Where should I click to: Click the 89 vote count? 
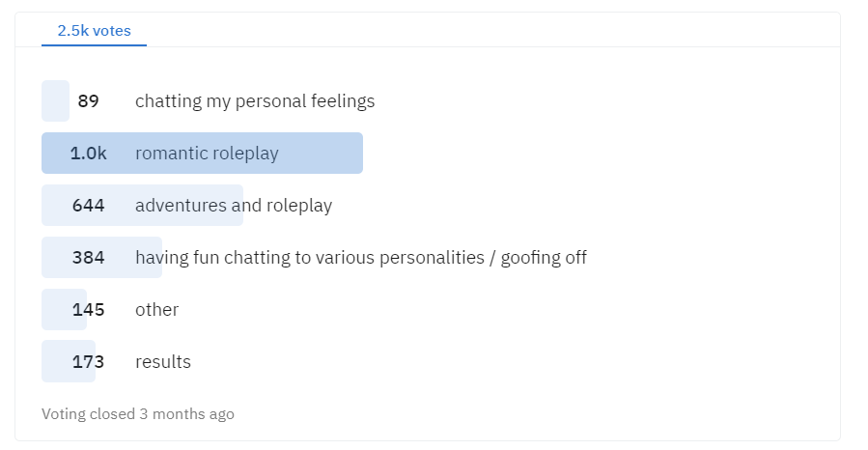coord(88,101)
